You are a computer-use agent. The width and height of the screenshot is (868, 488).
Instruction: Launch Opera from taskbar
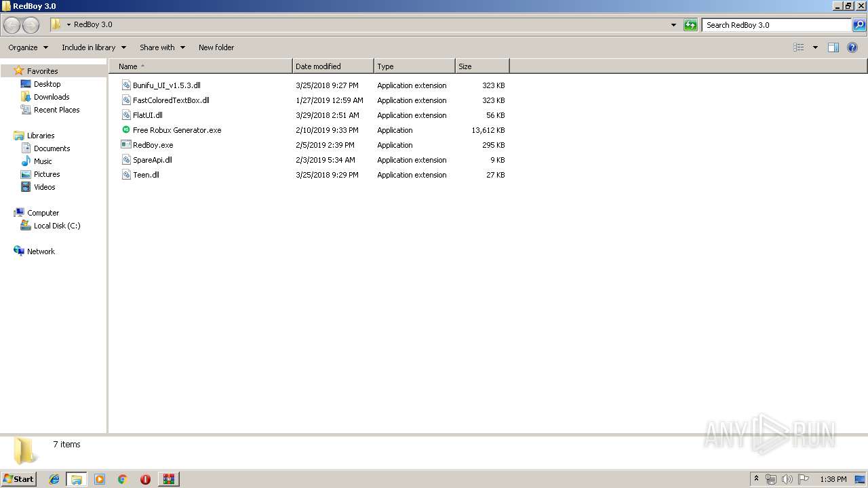145,479
